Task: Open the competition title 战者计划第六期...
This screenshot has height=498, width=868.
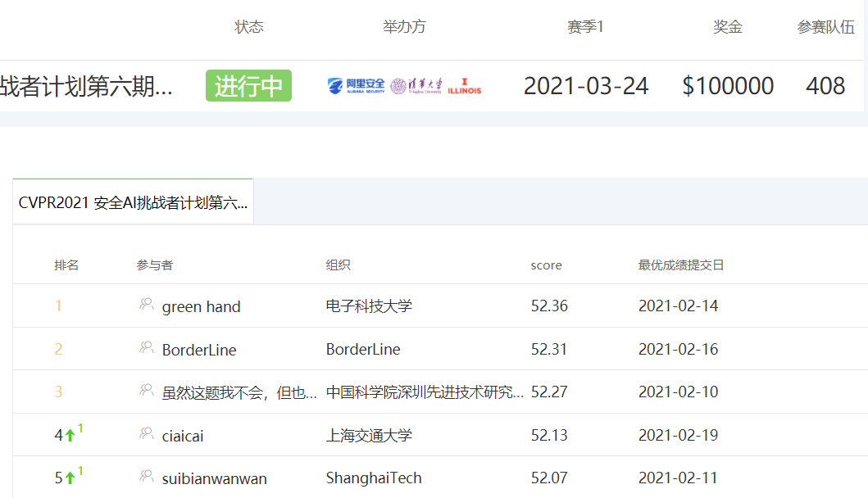Action: (x=86, y=86)
